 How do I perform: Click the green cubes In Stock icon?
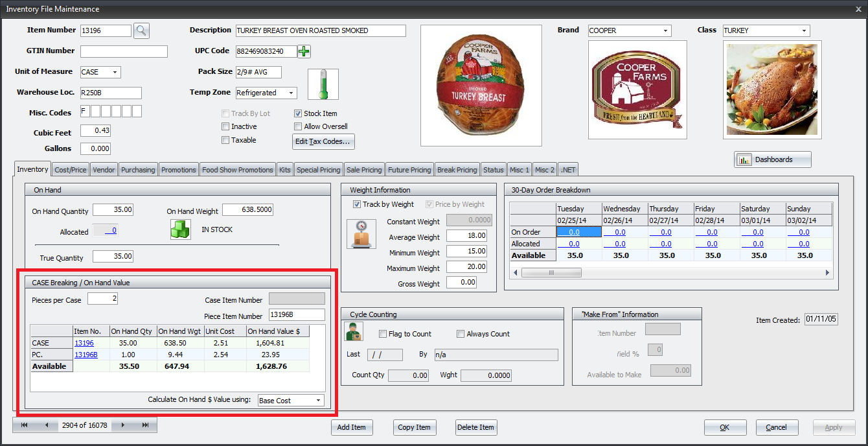point(181,229)
